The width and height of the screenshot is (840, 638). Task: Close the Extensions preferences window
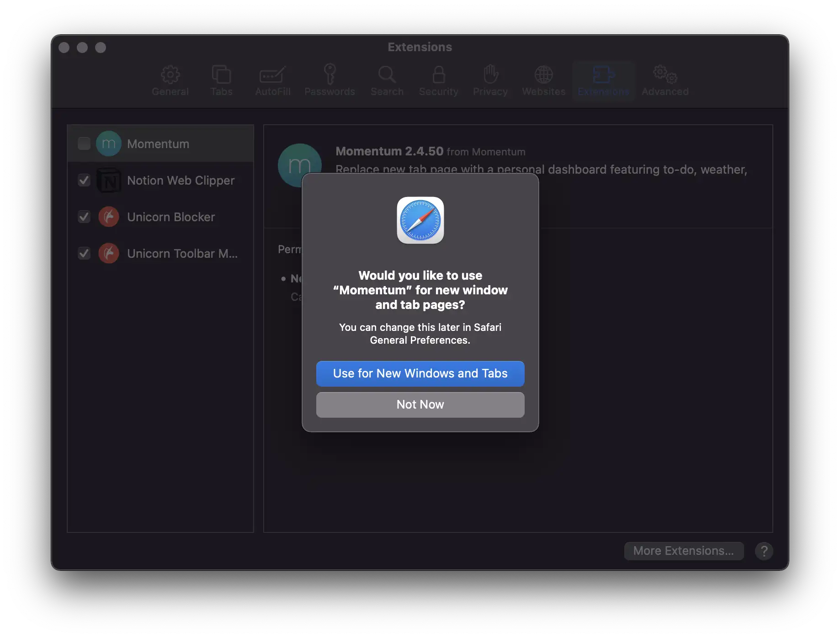pos(64,48)
